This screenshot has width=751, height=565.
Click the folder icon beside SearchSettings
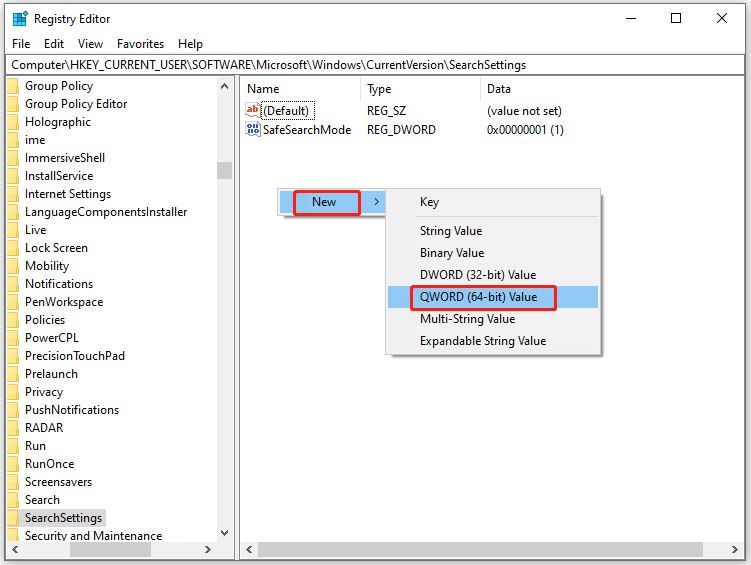pos(13,518)
